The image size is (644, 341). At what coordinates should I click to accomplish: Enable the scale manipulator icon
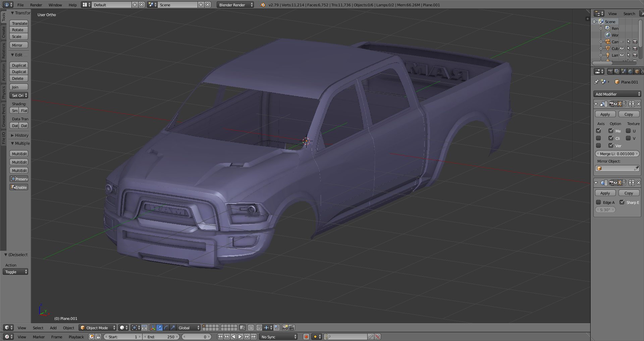click(x=173, y=328)
